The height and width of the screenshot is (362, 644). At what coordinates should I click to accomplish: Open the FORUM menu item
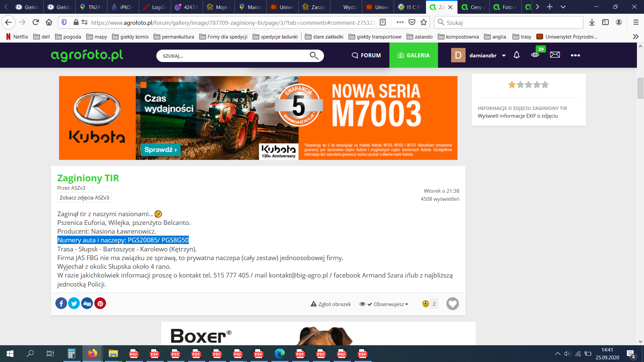point(366,55)
